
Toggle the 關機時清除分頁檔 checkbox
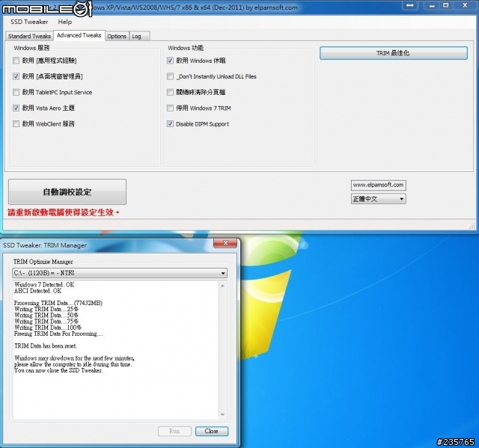pos(170,92)
